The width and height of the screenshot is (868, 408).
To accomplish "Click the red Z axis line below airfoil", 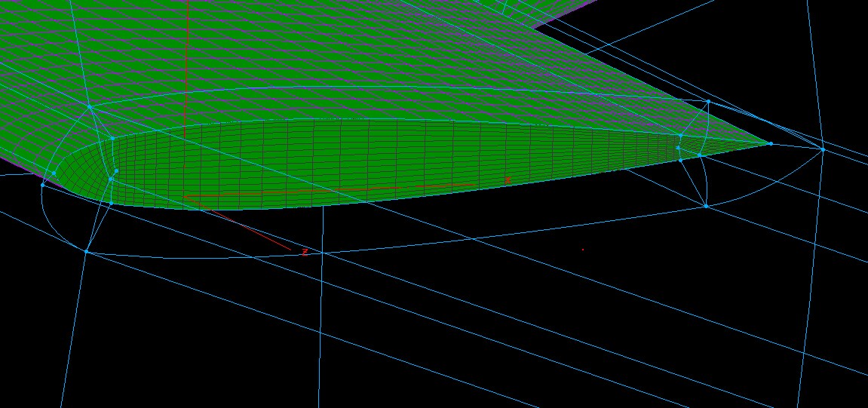I will (x=249, y=230).
